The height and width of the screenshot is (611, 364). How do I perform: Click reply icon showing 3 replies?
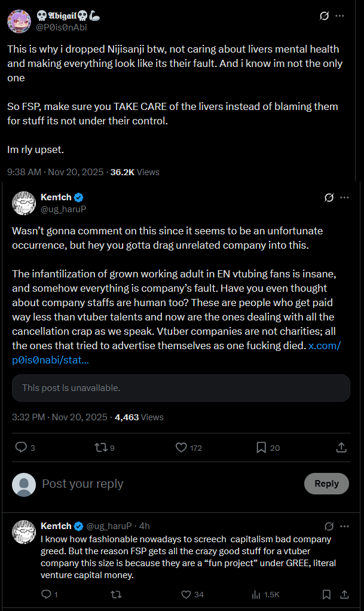pos(22,447)
